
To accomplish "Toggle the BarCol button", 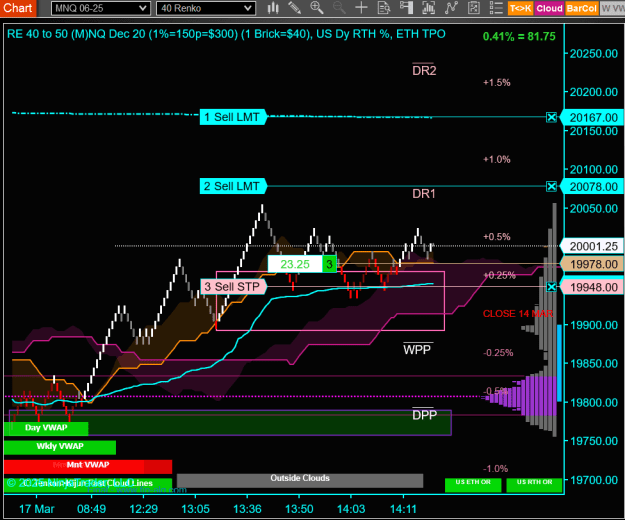I will coord(582,8).
